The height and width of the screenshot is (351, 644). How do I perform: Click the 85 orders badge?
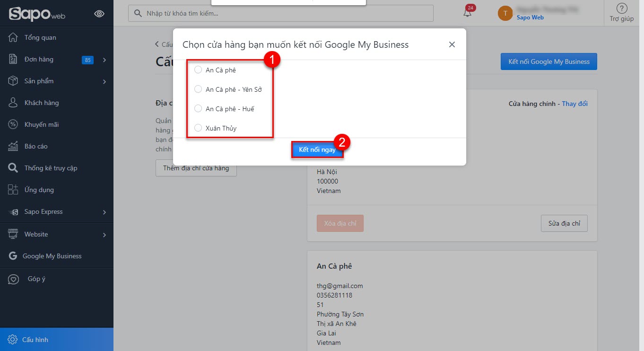87,60
